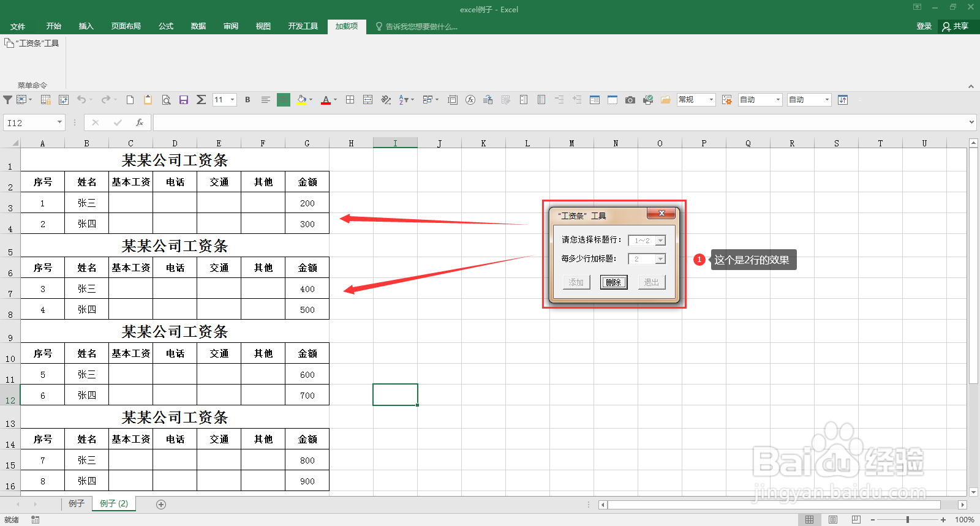Screen dimensions: 980x526
Task: Click the Merge cells icon
Action: [x=367, y=100]
